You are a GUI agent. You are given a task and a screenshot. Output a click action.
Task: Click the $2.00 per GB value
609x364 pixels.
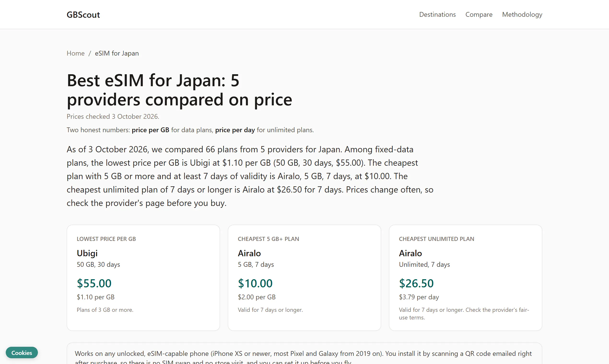[257, 297]
